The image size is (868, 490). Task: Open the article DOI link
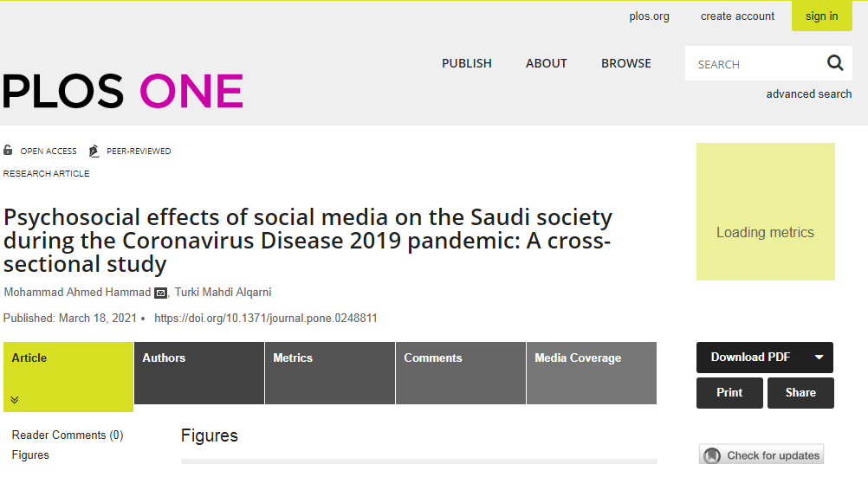tap(266, 318)
